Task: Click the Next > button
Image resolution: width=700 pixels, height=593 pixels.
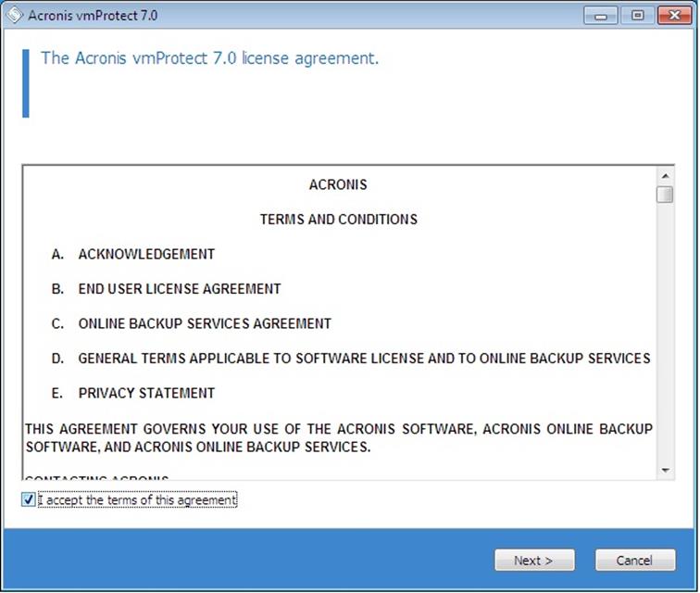Action: coord(534,560)
